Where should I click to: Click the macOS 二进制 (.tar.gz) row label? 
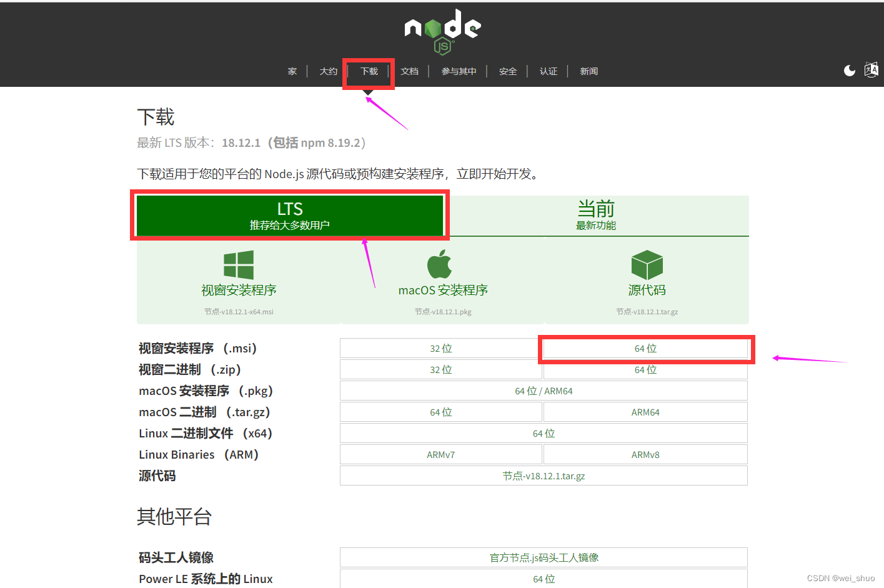click(x=204, y=412)
